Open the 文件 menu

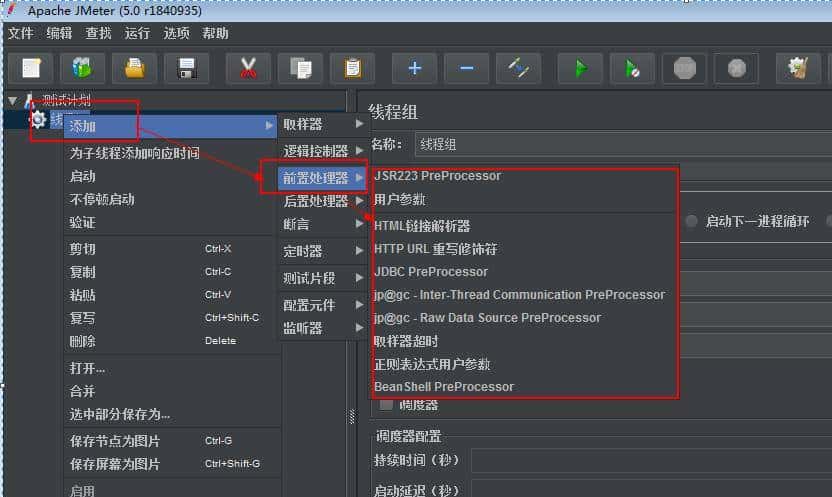[20, 33]
